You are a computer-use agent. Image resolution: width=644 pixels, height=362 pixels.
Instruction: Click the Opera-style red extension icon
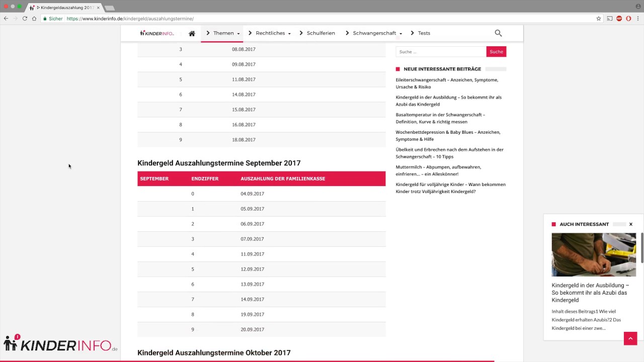(x=628, y=19)
